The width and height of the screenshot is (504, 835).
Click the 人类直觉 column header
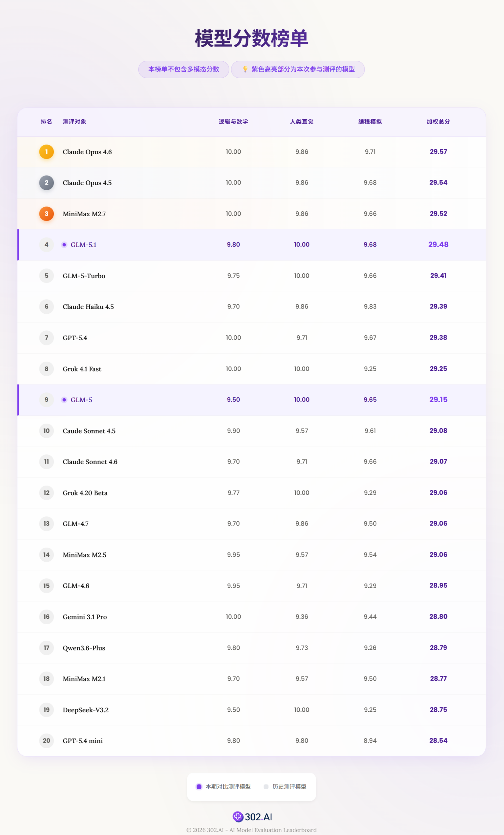point(302,122)
